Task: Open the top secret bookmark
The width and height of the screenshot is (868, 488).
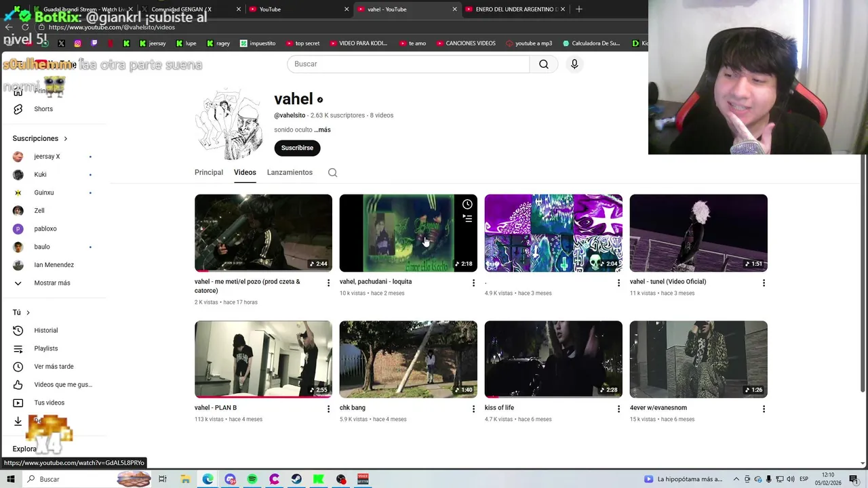Action: click(x=302, y=43)
